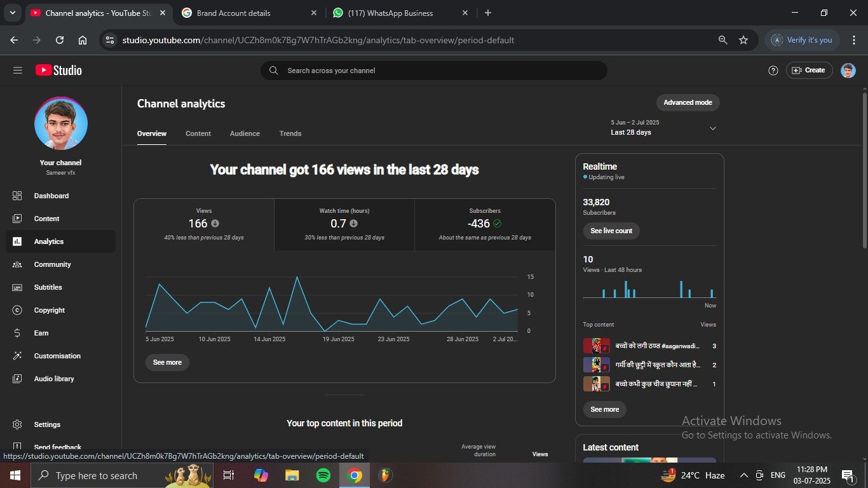Click the Earn dollar icon
The width and height of the screenshot is (868, 488).
tap(17, 333)
